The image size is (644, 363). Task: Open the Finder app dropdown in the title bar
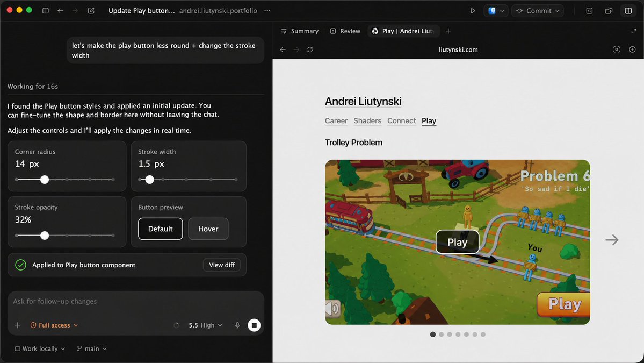(x=496, y=11)
